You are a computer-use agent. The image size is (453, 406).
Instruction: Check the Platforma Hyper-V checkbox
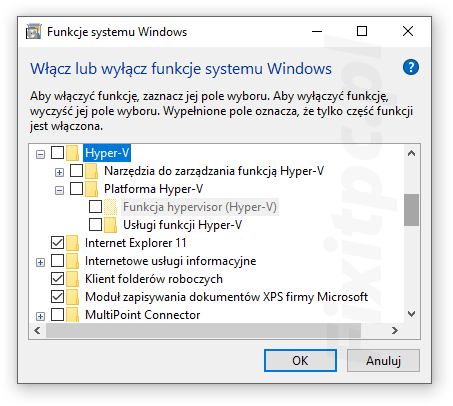(x=76, y=189)
